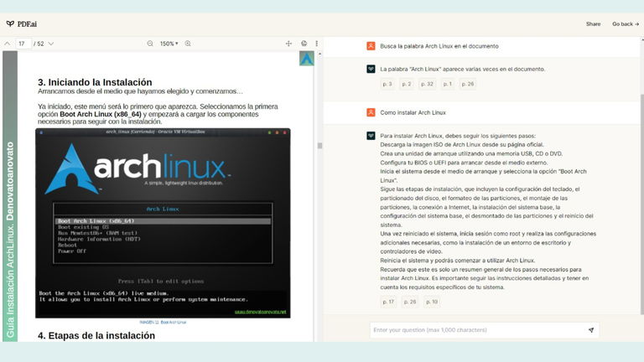Click the scroll-up arrow of PDF viewer
The image size is (644, 362).
(x=319, y=54)
